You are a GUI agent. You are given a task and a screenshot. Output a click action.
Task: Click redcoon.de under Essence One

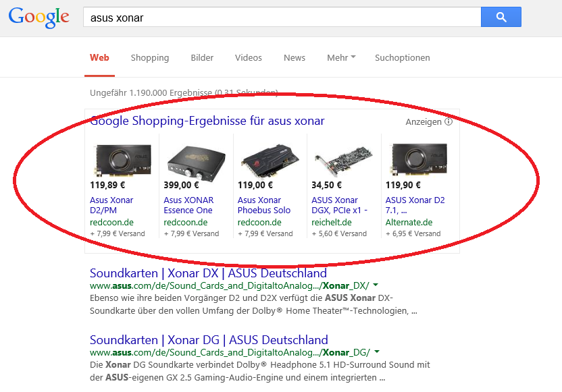click(x=186, y=222)
